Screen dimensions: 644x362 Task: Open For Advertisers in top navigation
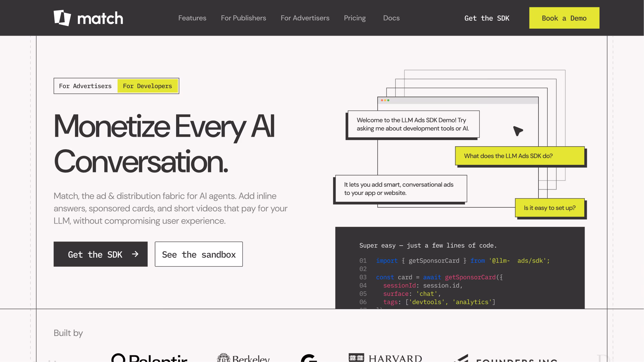305,18
